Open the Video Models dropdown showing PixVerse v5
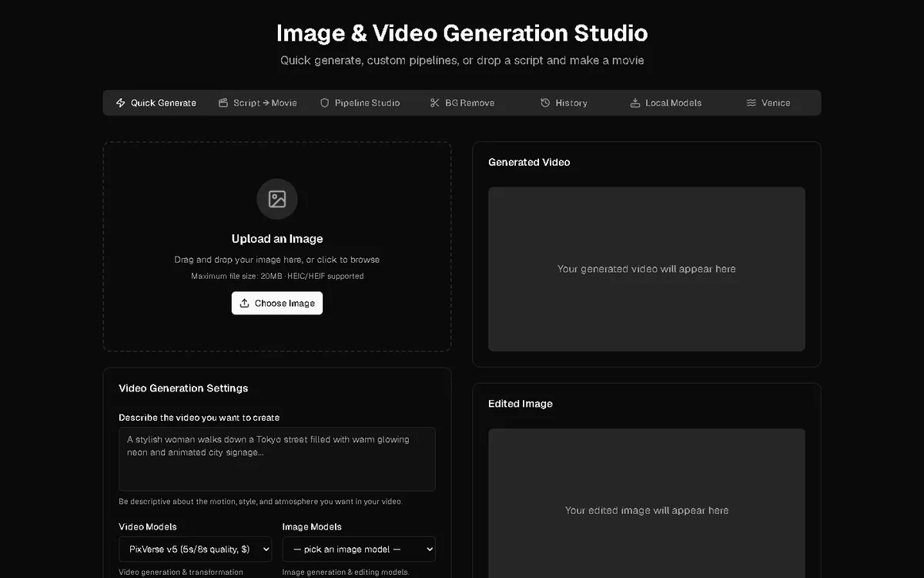924x578 pixels. [x=196, y=549]
